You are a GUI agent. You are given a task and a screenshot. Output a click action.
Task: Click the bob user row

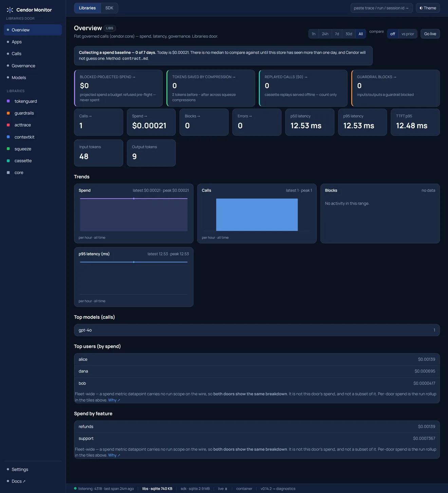[257, 383]
